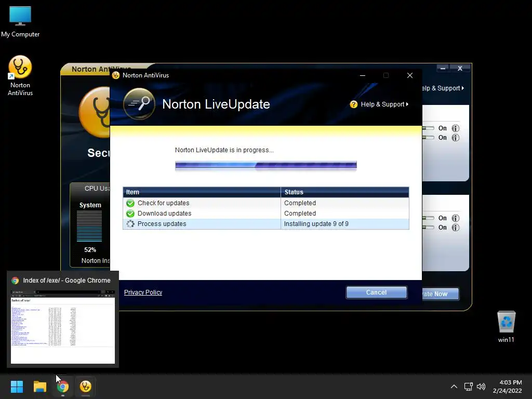Click the Item column header
The height and width of the screenshot is (399, 532).
click(202, 192)
